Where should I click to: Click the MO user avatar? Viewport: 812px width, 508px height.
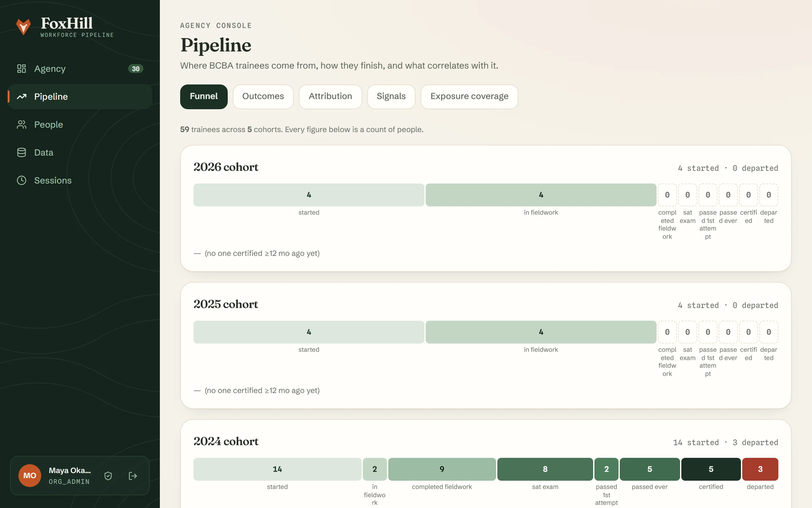(30, 475)
